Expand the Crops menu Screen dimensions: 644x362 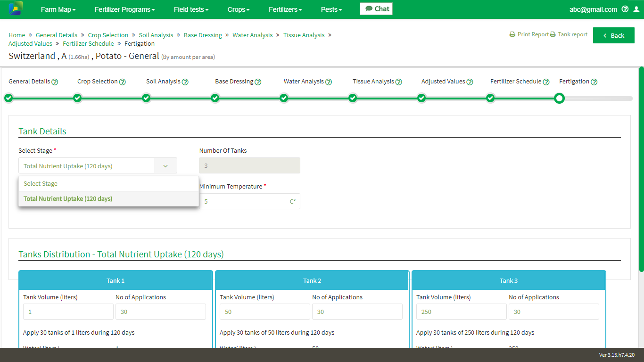pos(239,9)
